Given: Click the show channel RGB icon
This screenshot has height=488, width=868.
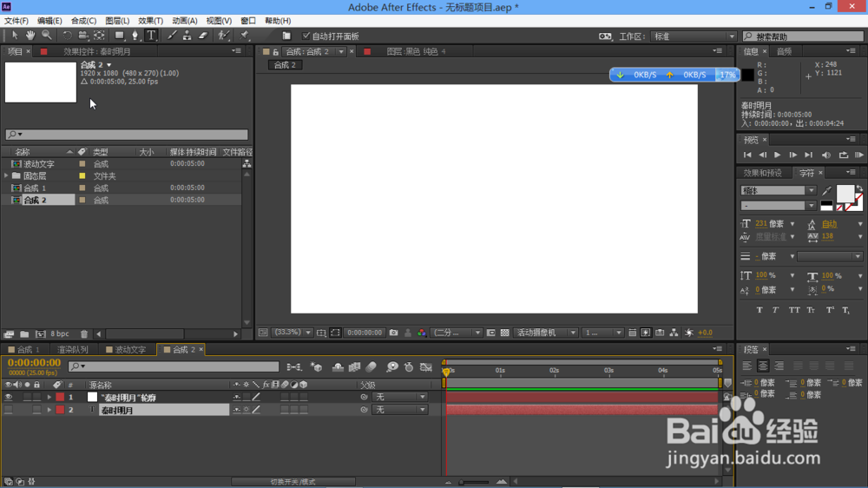Looking at the screenshot, I should (x=422, y=333).
